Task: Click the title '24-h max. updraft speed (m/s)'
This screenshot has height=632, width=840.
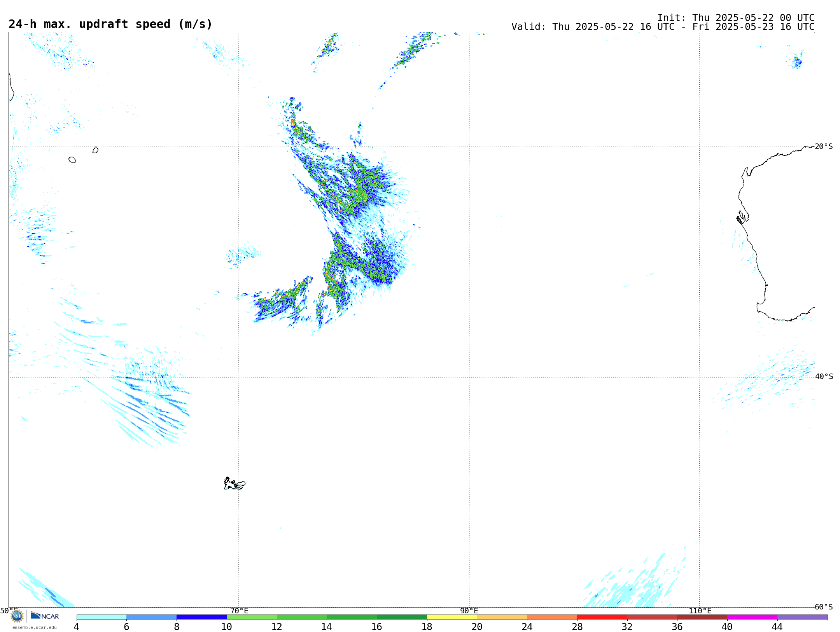Action: 110,24
